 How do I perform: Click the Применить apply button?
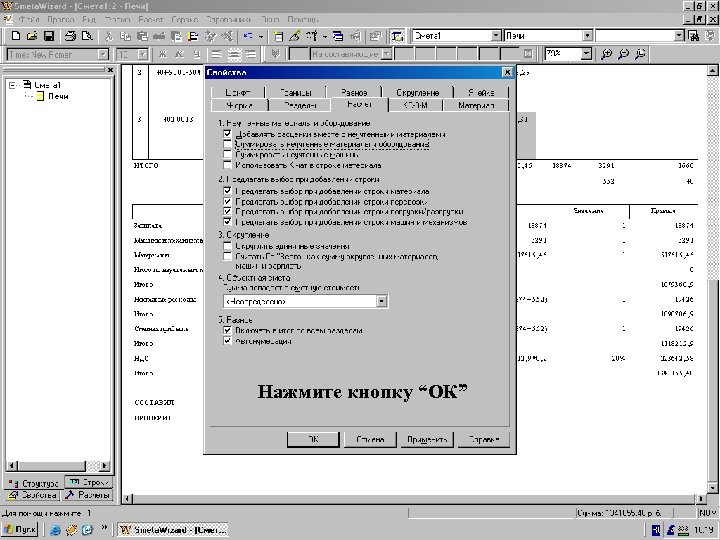tap(427, 439)
